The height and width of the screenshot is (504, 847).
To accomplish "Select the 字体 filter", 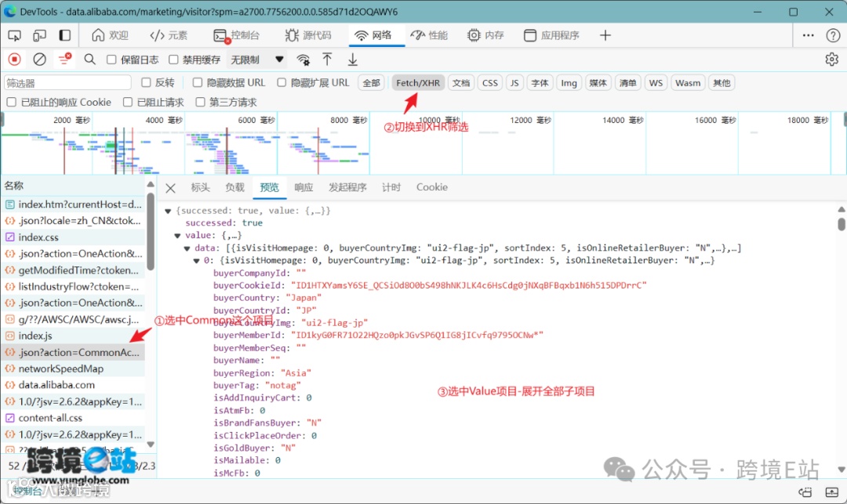I will (x=540, y=83).
